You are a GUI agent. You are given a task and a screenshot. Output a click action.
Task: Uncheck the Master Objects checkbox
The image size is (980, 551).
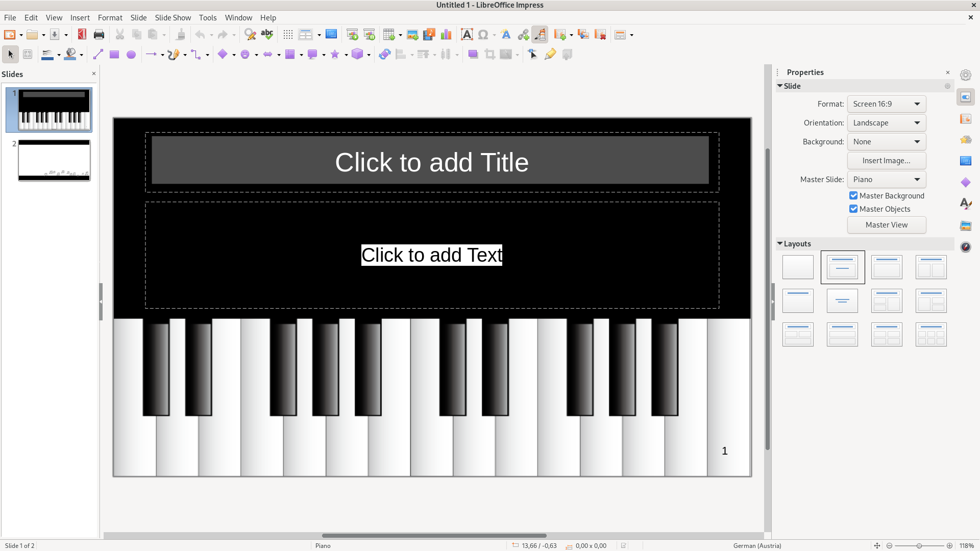(853, 209)
